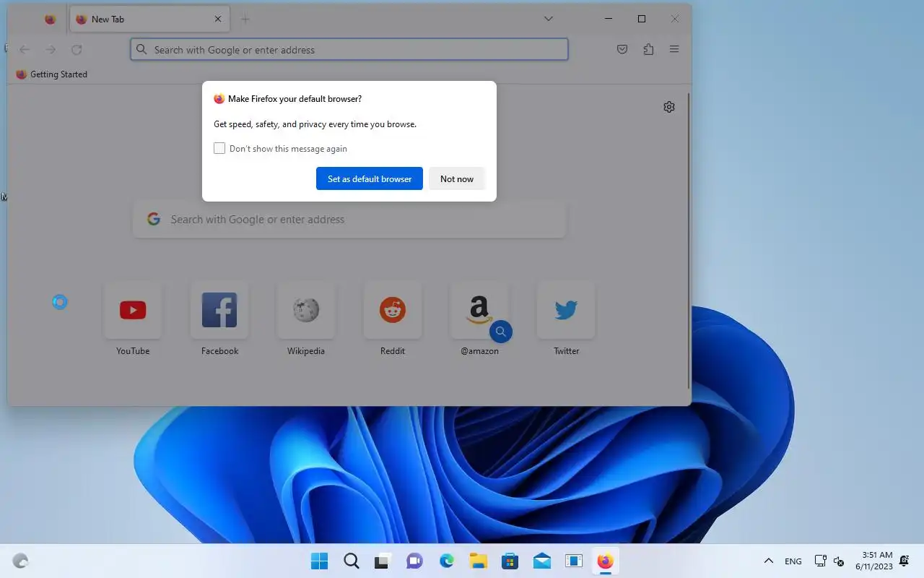Click the taskbar app right of Mail

573,561
